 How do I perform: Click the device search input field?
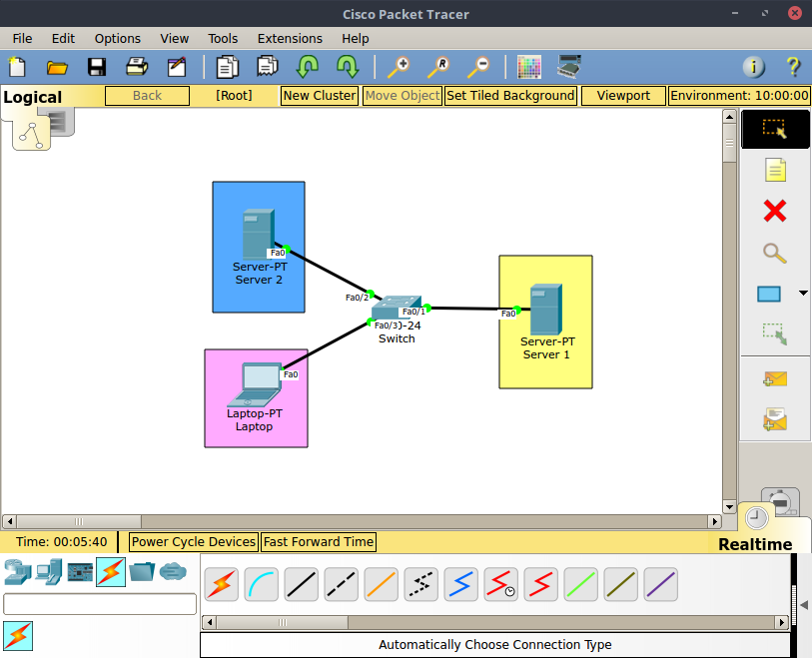click(x=100, y=604)
